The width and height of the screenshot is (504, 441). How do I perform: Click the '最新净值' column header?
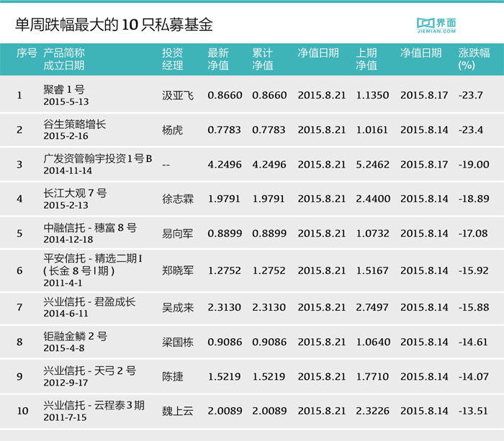pyautogui.click(x=218, y=59)
